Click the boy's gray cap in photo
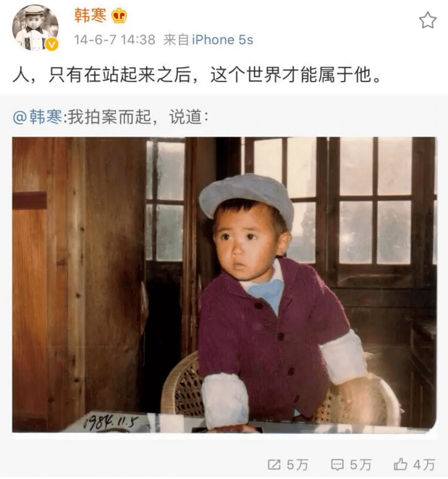The image size is (448, 479). (x=247, y=197)
